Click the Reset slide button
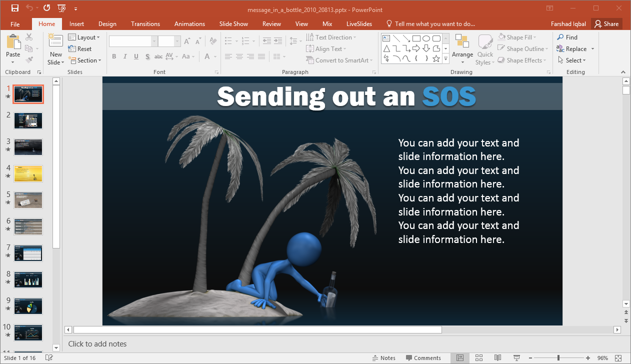The image size is (631, 364). point(80,49)
